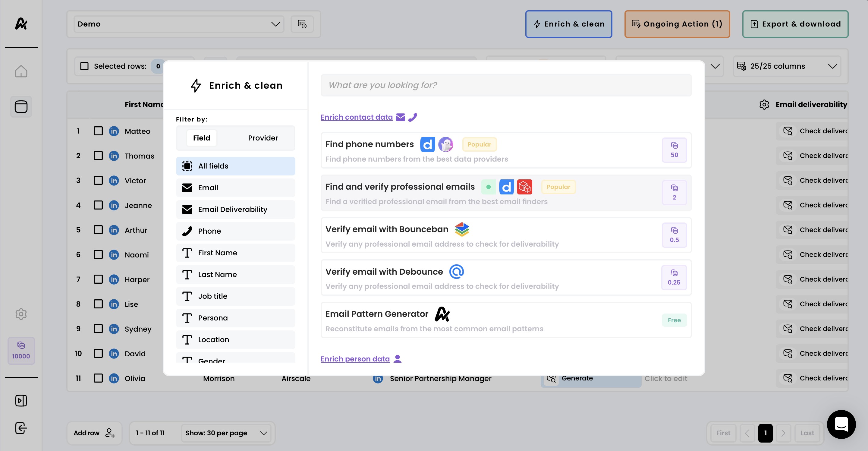Image resolution: width=868 pixels, height=451 pixels.
Task: Open the 25/25 columns dropdown
Action: (787, 66)
